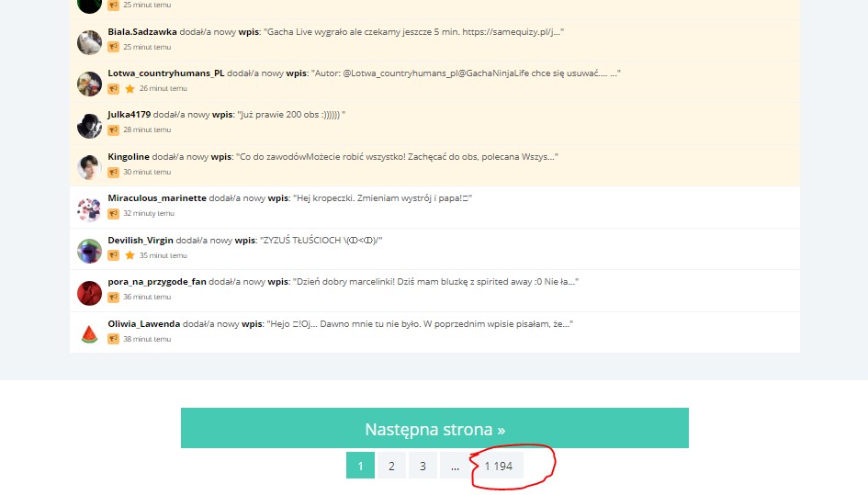Go to pagination page 3
Viewport: 868px width, 495px height.
coord(423,466)
